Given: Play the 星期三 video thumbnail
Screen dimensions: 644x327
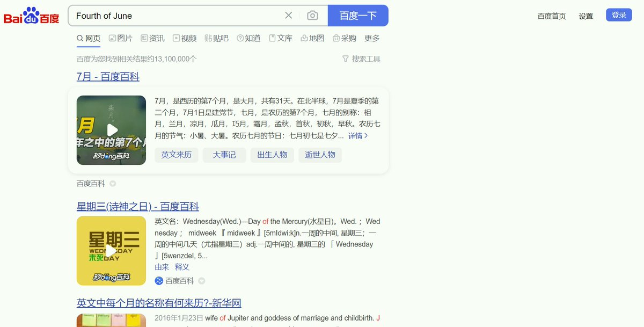Looking at the screenshot, I should coord(111,250).
